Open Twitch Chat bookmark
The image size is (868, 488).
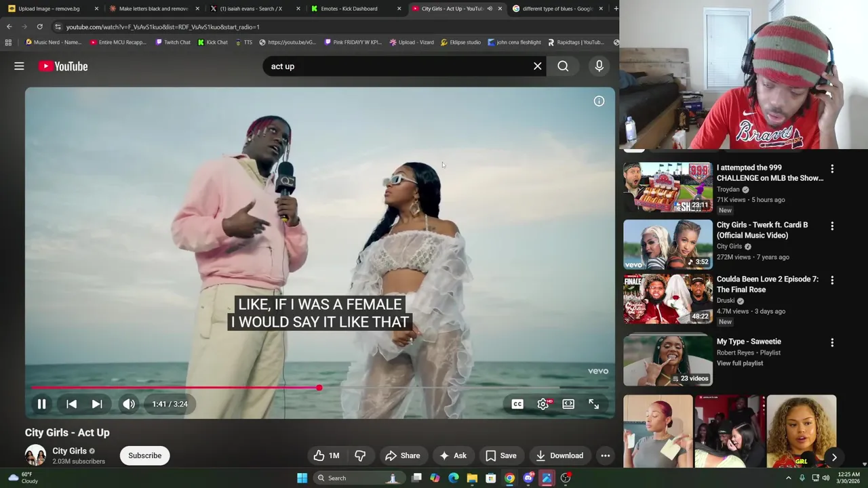tap(172, 42)
